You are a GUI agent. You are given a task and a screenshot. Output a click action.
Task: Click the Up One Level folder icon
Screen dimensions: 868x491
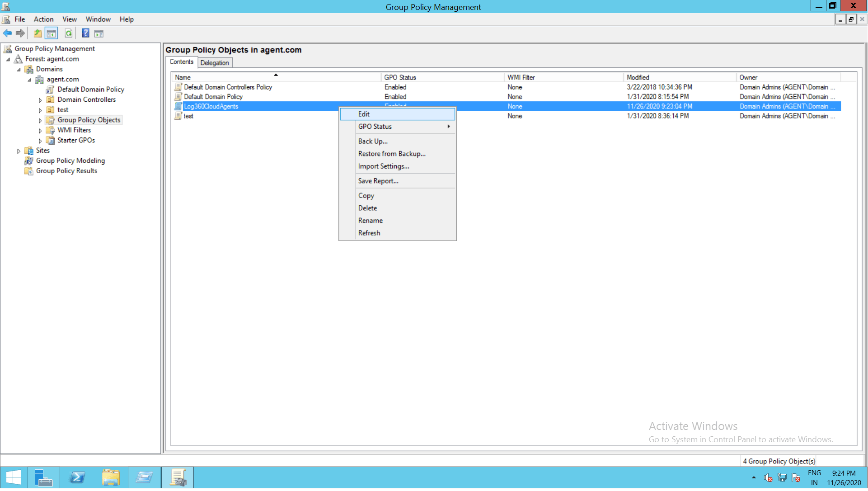pos(38,33)
